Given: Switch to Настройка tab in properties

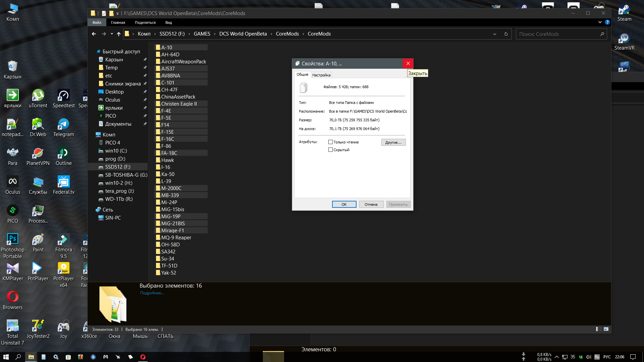Looking at the screenshot, I should 321,75.
